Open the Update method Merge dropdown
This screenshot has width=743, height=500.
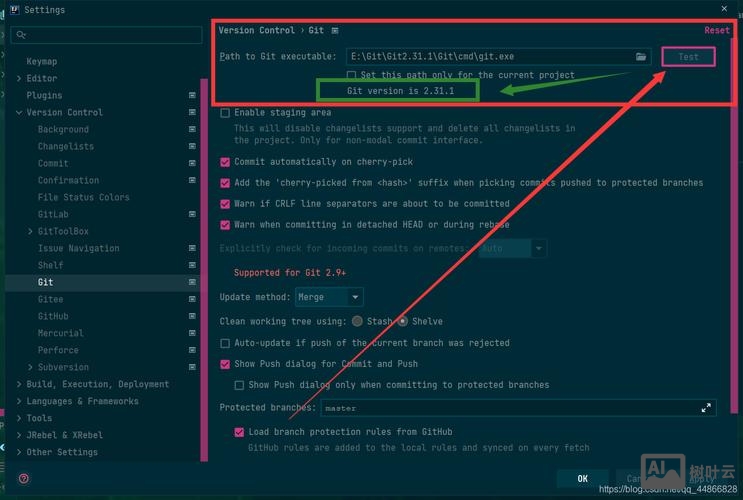click(x=329, y=297)
